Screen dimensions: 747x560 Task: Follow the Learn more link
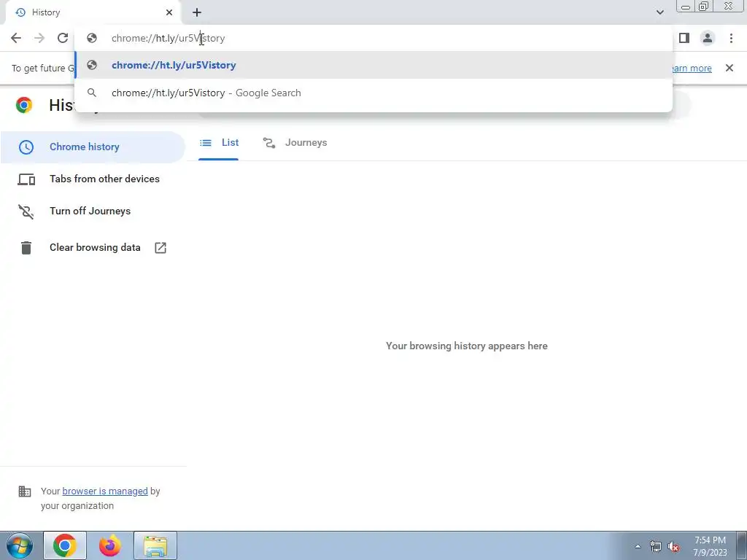pos(692,68)
